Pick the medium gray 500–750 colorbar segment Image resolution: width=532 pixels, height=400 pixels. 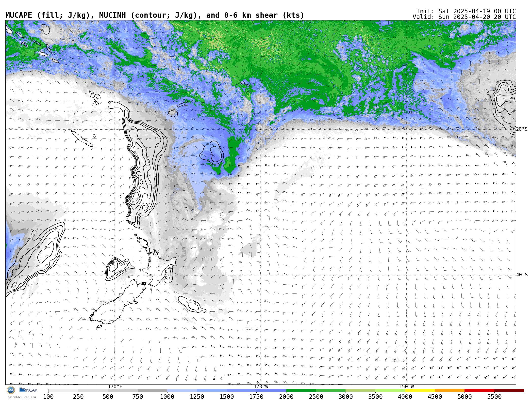pyautogui.click(x=123, y=391)
